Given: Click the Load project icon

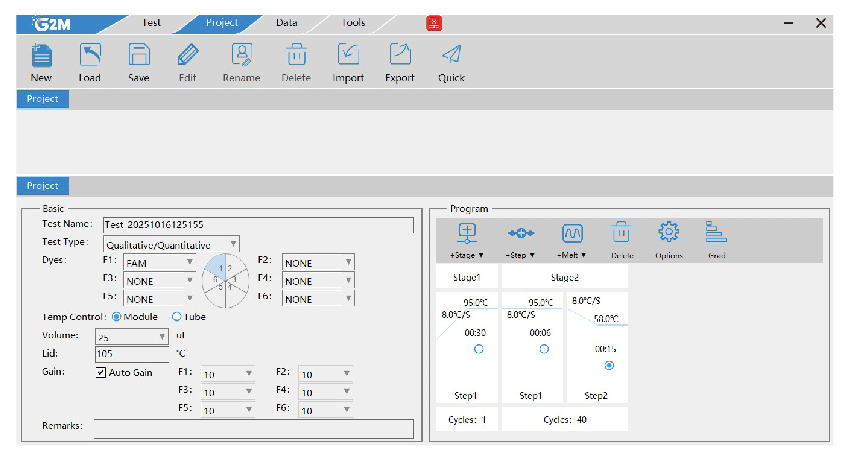Looking at the screenshot, I should (x=90, y=56).
